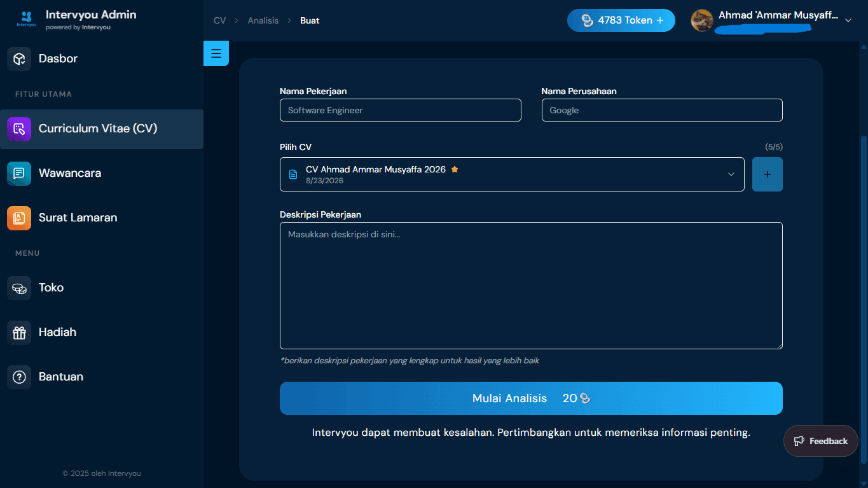This screenshot has width=868, height=488.
Task: Click the star icon next to the CV name
Action: (x=455, y=169)
